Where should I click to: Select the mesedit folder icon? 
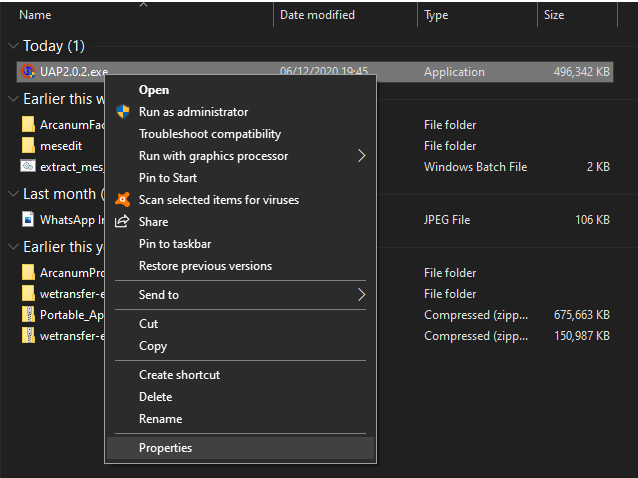pyautogui.click(x=28, y=146)
